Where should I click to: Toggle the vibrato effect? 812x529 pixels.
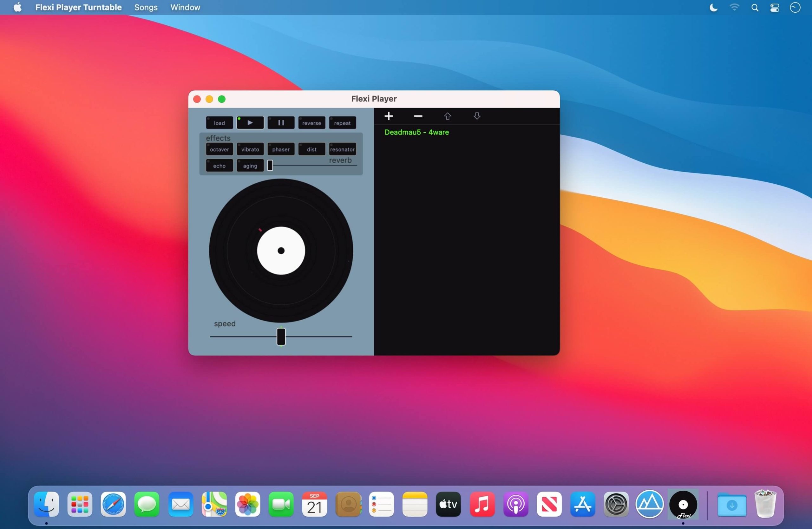pyautogui.click(x=250, y=149)
